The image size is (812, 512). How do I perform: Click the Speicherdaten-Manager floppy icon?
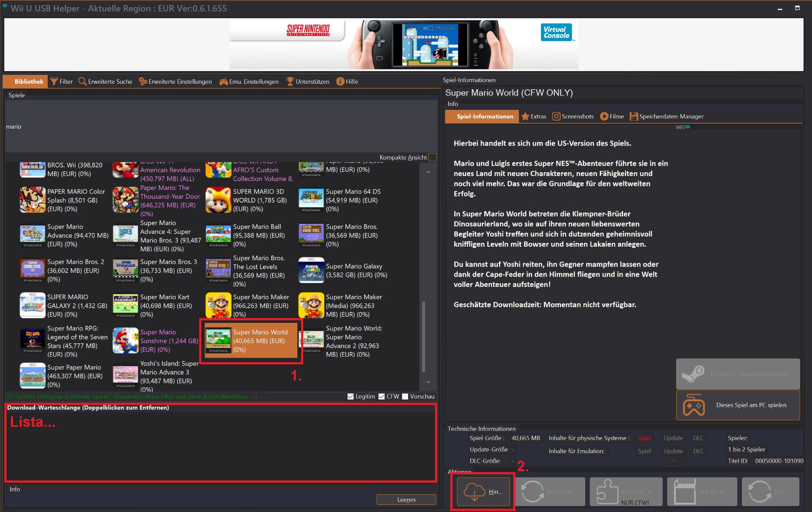tap(634, 116)
